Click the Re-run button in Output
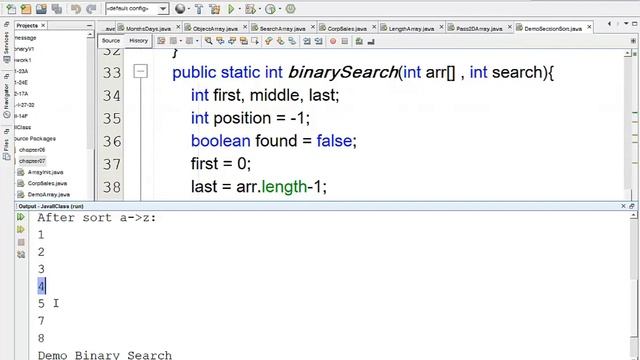The image size is (640, 360). (x=21, y=217)
